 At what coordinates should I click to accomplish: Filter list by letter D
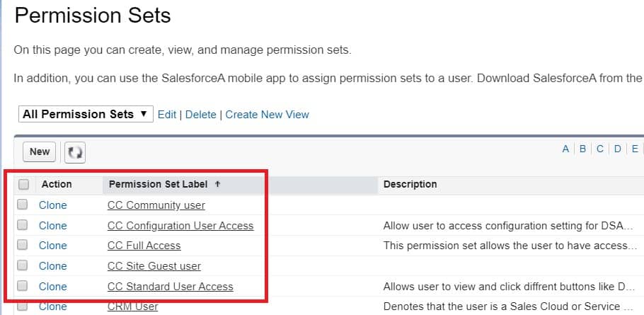[x=618, y=149]
